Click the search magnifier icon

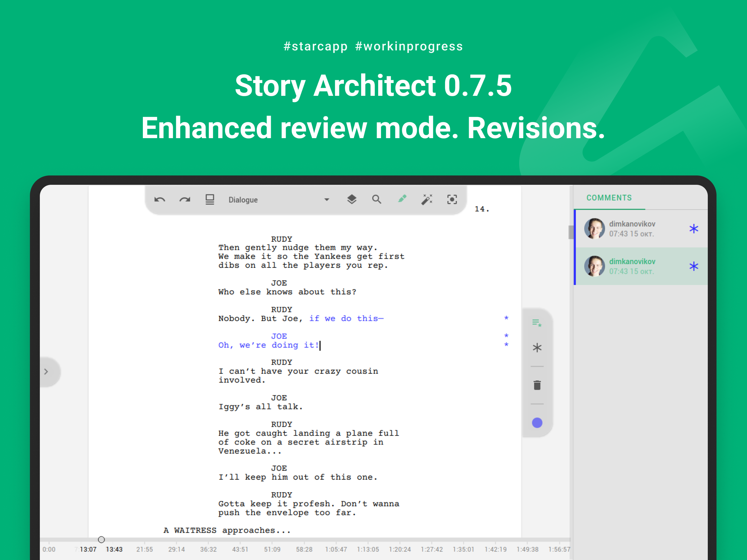[x=377, y=199]
